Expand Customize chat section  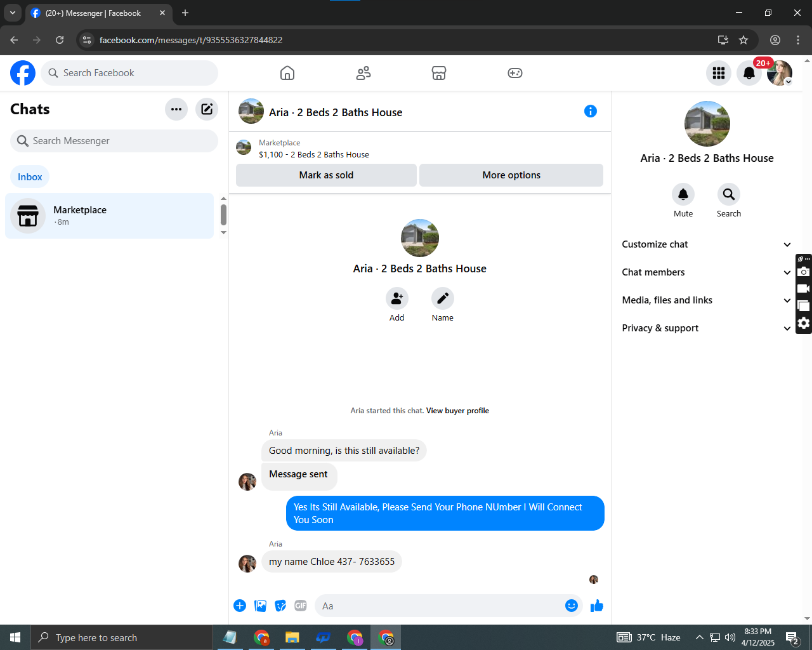tap(707, 244)
